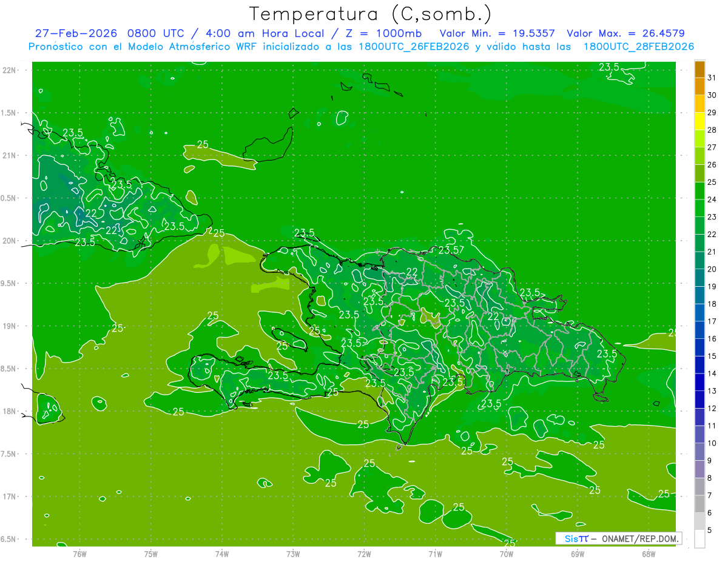Click the colorbar scale label "8"
The image size is (728, 562).
point(709,478)
